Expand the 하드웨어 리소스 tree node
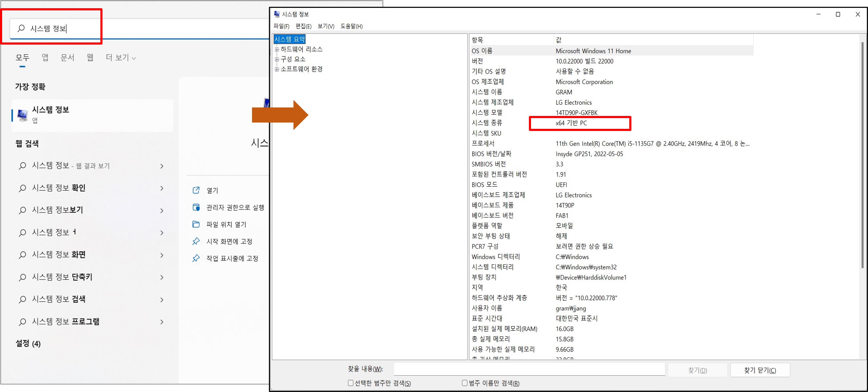The image size is (868, 392). [277, 49]
